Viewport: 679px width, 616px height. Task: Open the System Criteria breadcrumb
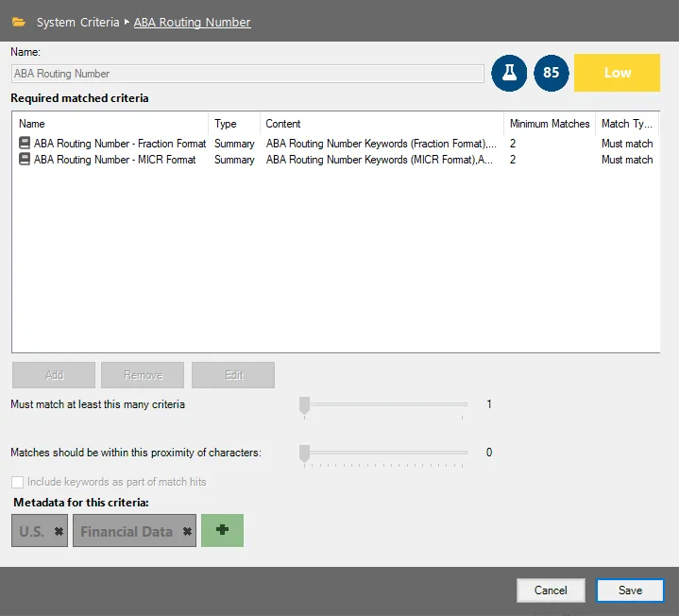77,22
